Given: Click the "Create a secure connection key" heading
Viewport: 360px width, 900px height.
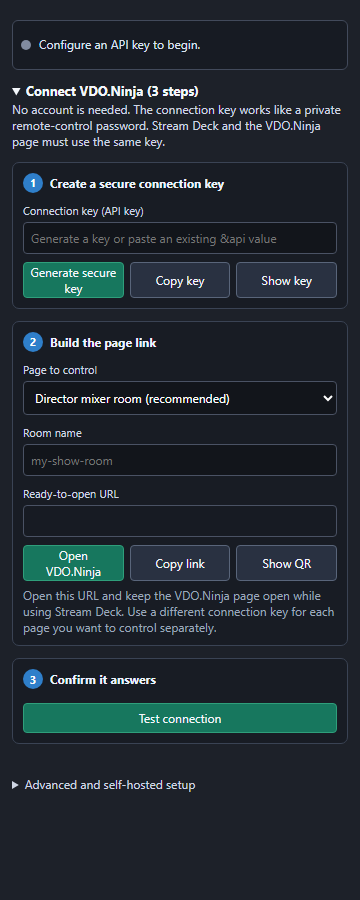Looking at the screenshot, I should click(x=137, y=184).
